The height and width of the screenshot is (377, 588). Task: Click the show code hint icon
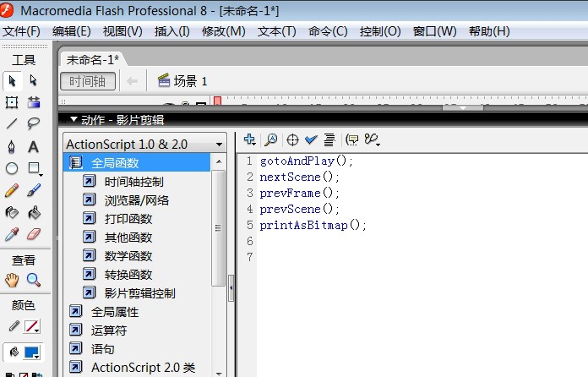tap(351, 140)
